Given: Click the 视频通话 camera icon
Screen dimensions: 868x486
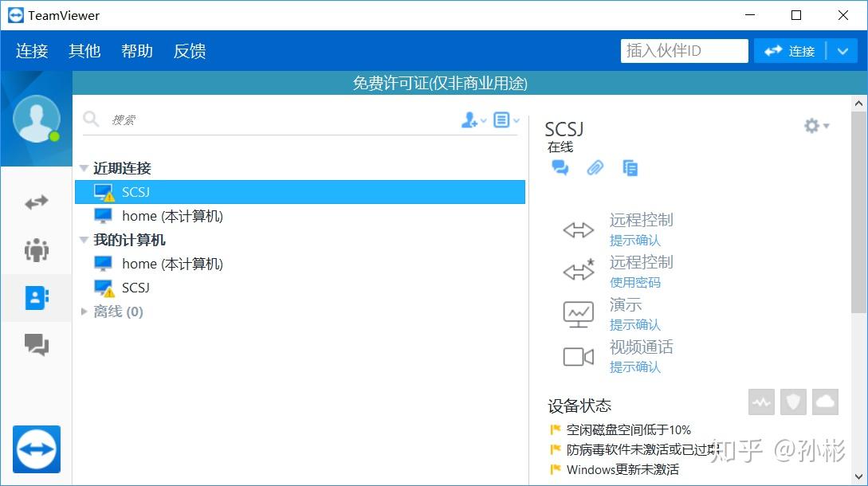Looking at the screenshot, I should coord(579,357).
